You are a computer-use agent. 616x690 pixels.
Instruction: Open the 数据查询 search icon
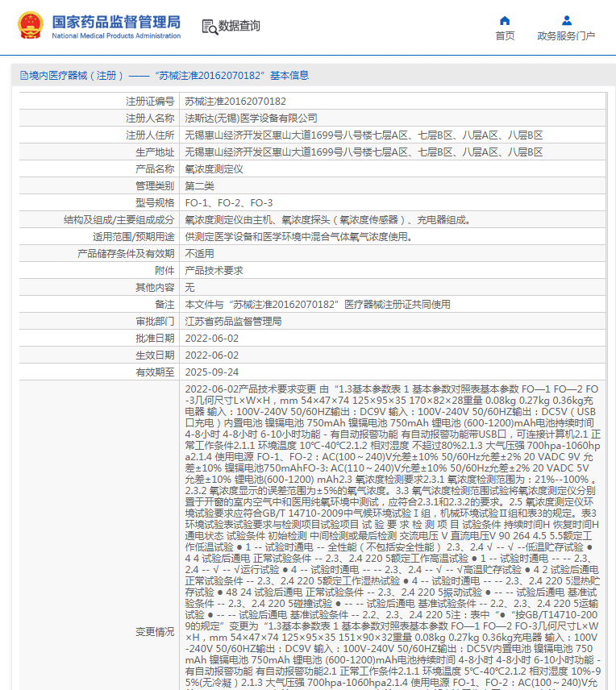point(210,27)
